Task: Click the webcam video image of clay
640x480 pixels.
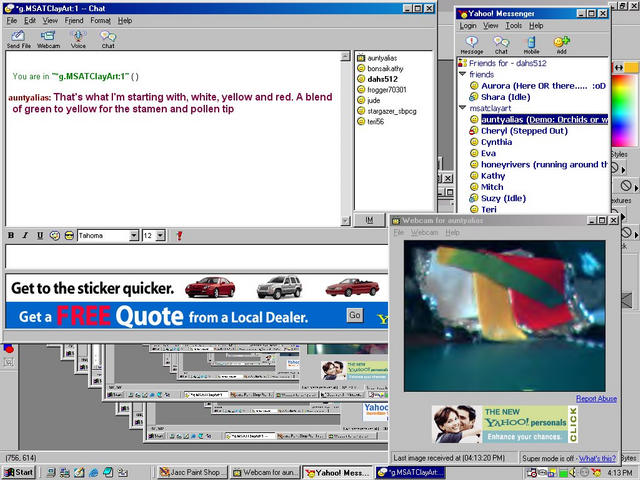Action: pyautogui.click(x=504, y=316)
